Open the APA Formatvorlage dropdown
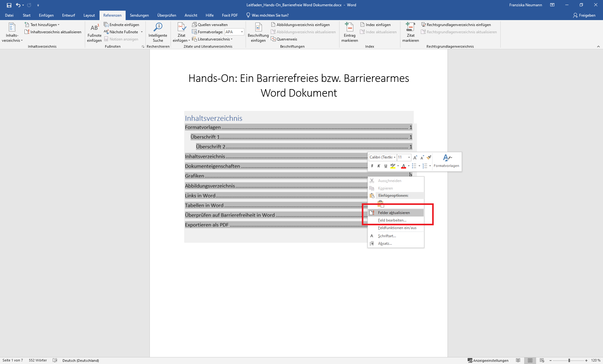 click(x=242, y=32)
